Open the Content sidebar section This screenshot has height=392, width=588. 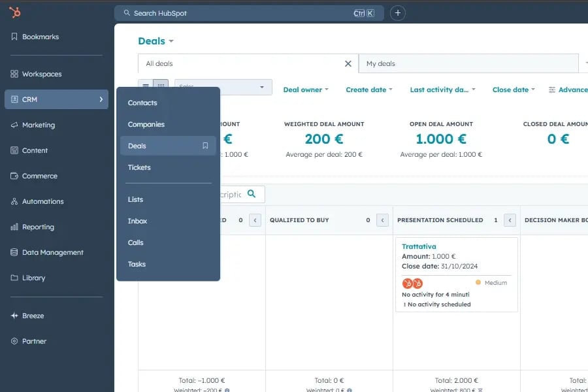click(29, 150)
